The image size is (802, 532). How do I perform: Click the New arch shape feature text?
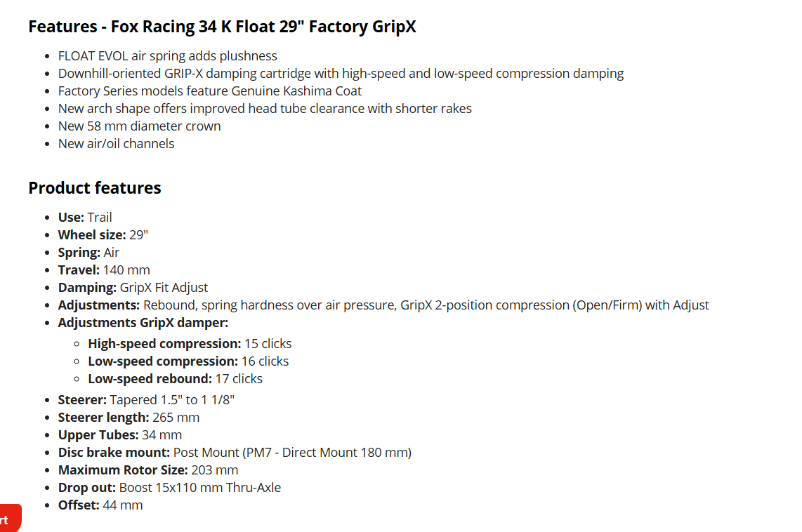point(265,109)
